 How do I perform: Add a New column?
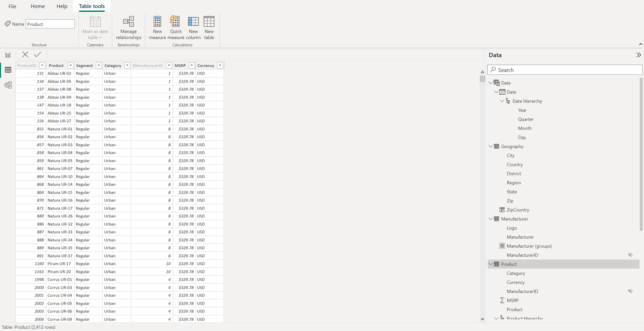pos(193,28)
